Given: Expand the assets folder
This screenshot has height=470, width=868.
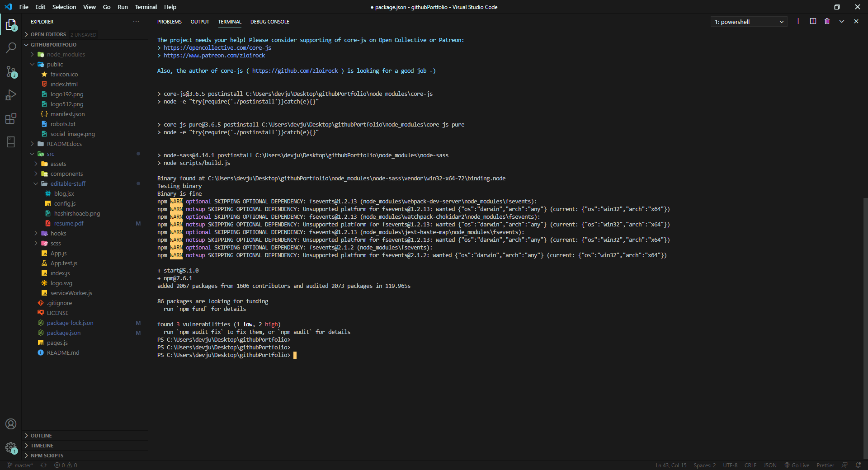Looking at the screenshot, I should tap(85, 164).
